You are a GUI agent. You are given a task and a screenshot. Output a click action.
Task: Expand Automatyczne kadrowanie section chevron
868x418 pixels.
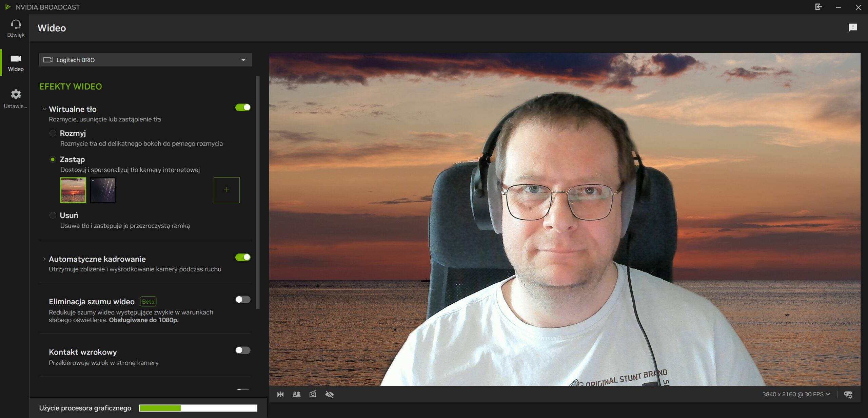tap(44, 259)
